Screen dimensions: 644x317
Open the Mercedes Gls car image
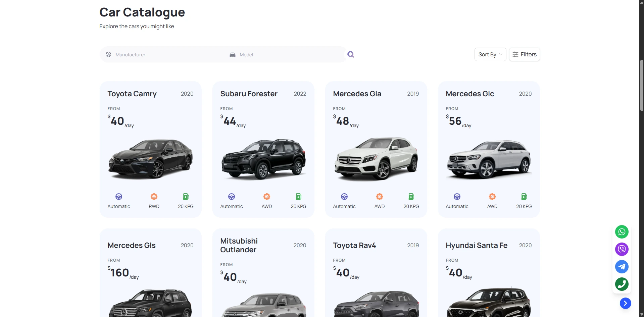tap(151, 303)
